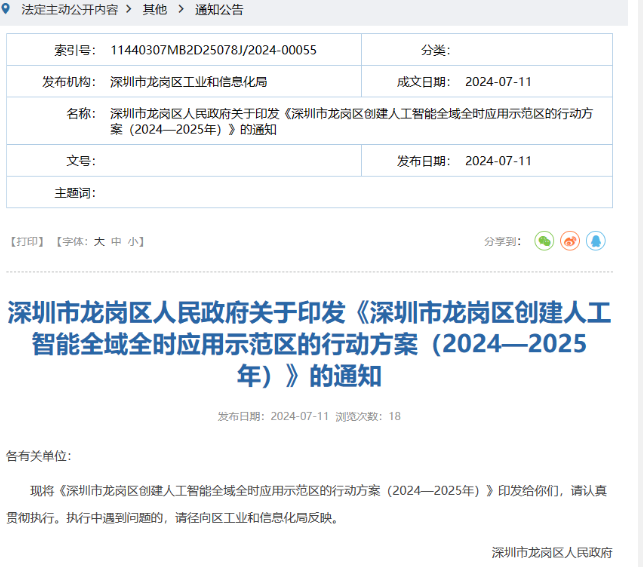Share the notice to QQ

click(x=596, y=241)
